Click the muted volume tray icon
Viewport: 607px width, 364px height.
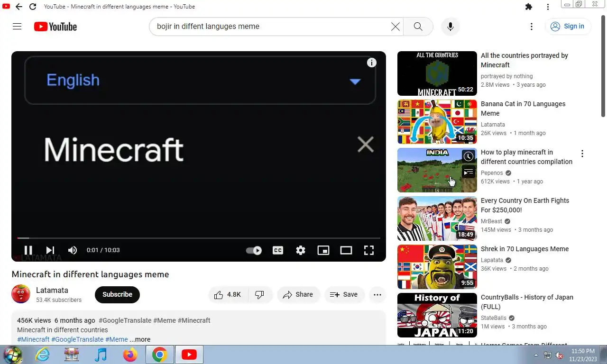(x=559, y=355)
